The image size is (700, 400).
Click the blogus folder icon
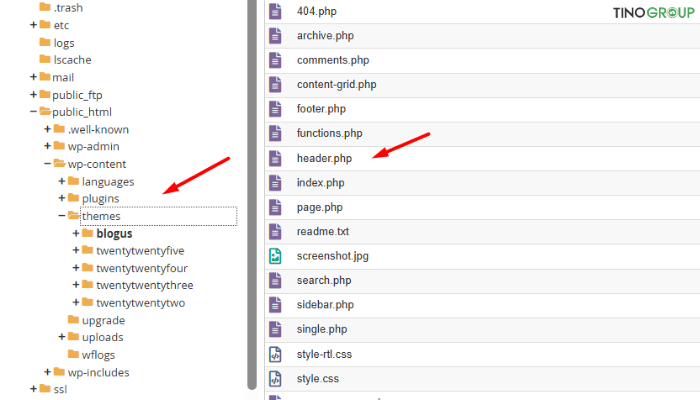click(88, 233)
